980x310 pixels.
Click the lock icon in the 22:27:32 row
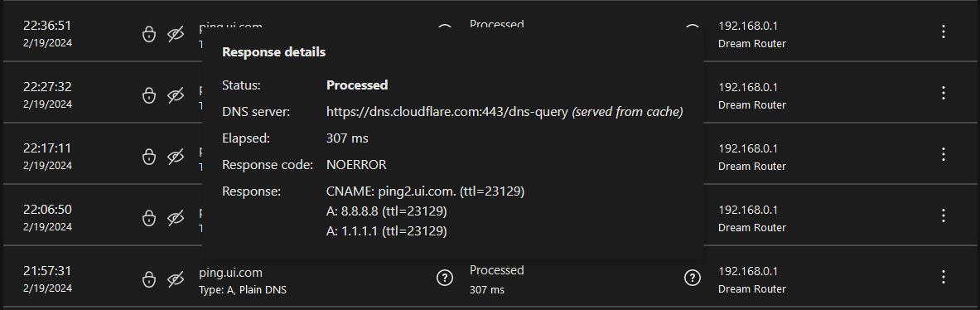point(148,95)
